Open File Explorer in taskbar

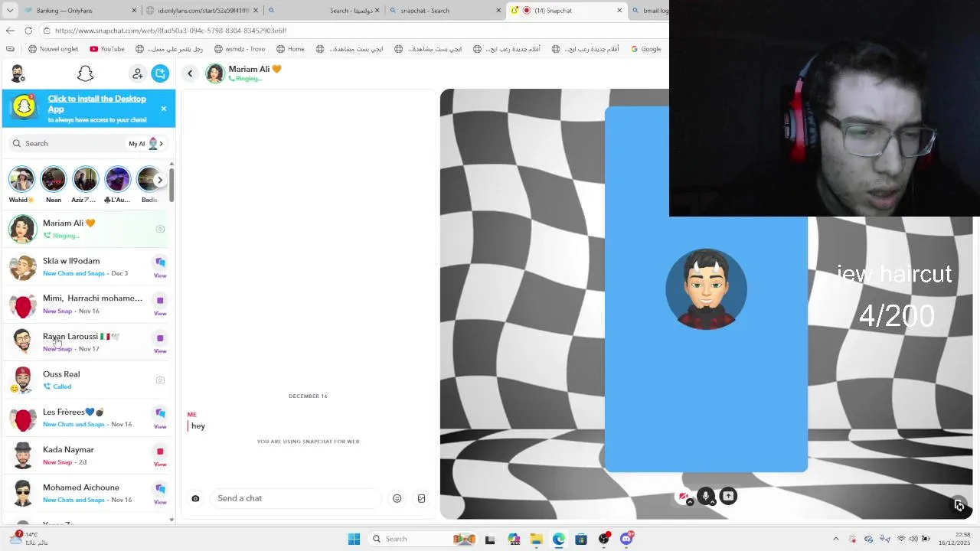pyautogui.click(x=536, y=539)
